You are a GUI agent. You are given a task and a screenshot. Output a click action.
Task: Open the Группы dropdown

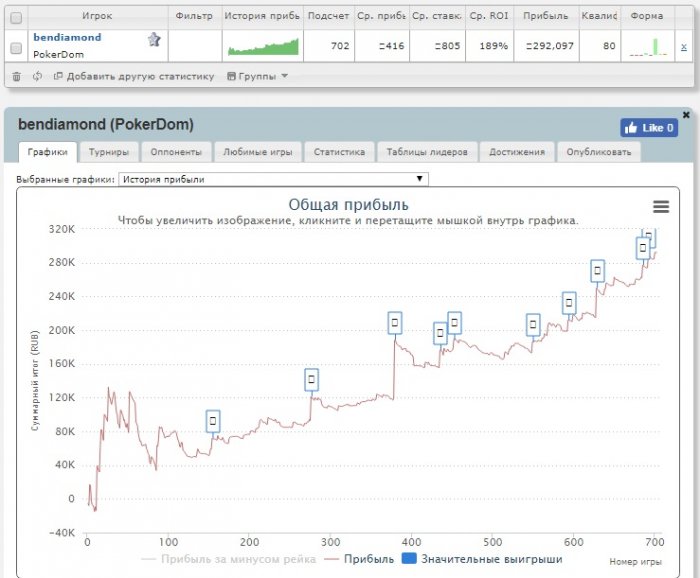pyautogui.click(x=258, y=76)
